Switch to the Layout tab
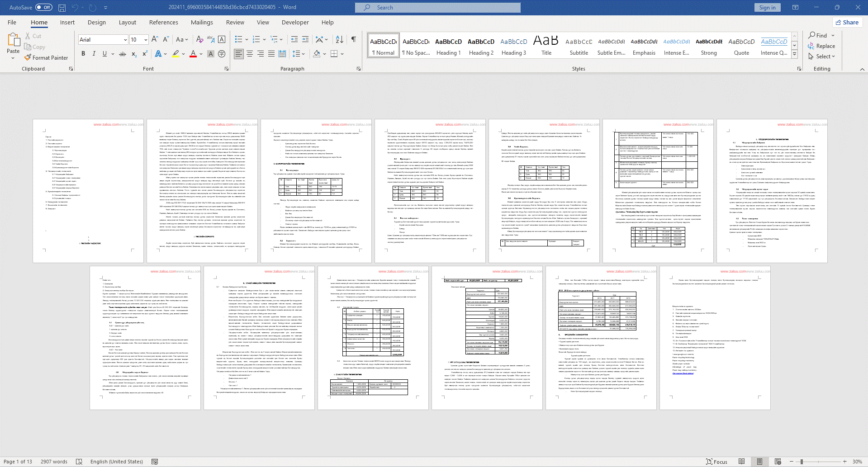Screen dimensions: 868x467 pyautogui.click(x=127, y=23)
